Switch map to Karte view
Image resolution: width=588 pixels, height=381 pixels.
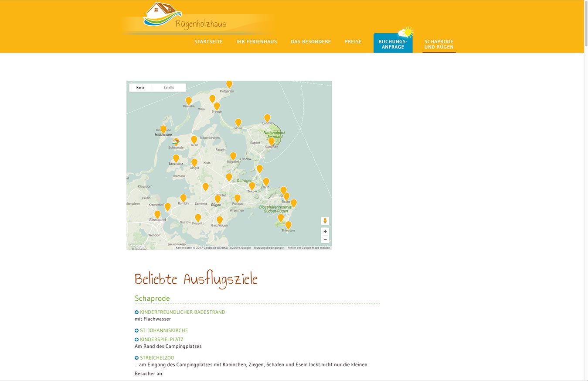click(140, 88)
